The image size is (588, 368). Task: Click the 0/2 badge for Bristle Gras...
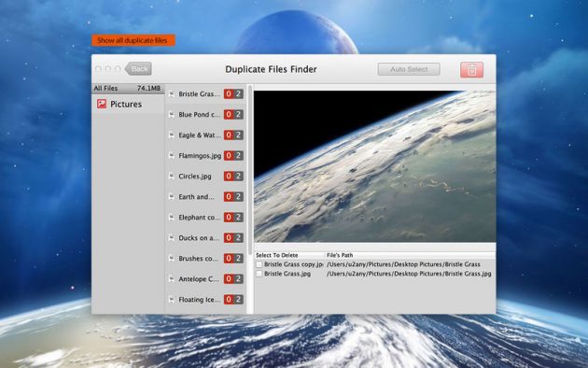pyautogui.click(x=233, y=93)
